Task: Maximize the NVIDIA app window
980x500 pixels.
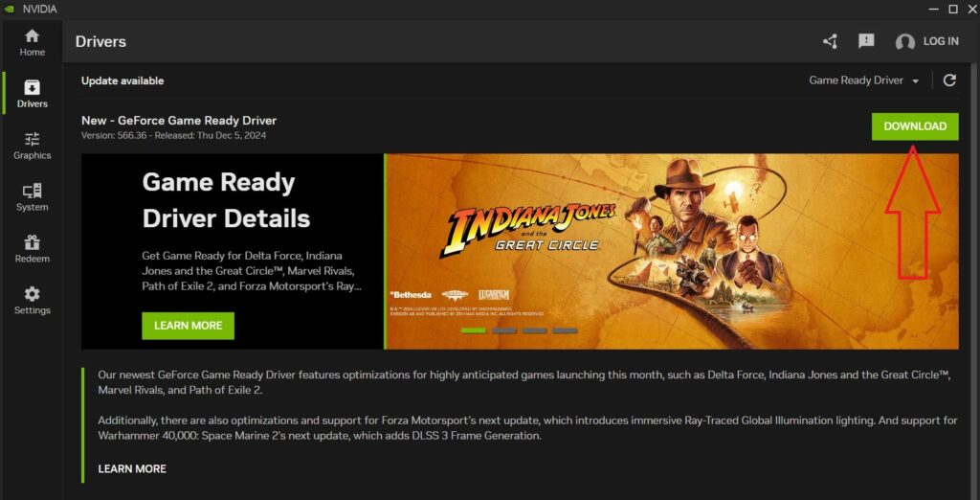Action: (952, 9)
